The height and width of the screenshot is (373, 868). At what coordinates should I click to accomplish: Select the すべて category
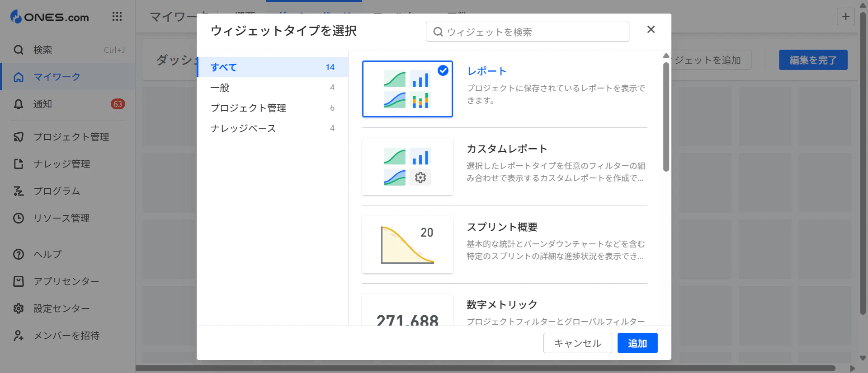point(273,67)
